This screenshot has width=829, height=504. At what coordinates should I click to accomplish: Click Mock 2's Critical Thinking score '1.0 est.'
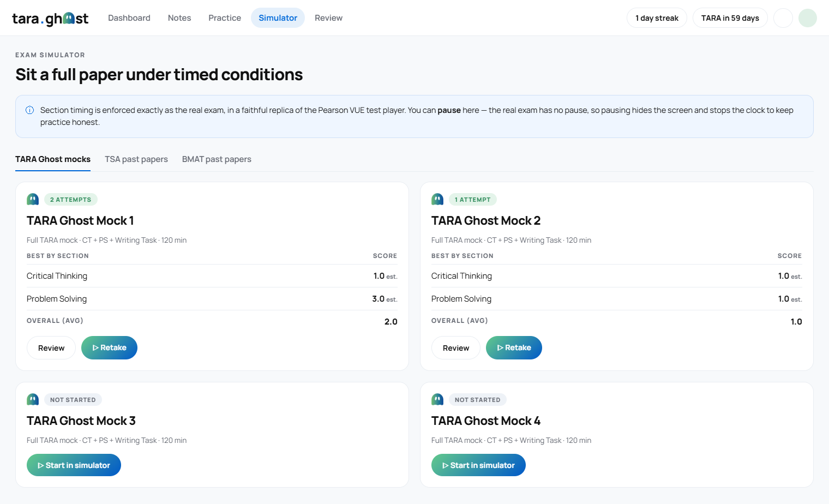790,276
